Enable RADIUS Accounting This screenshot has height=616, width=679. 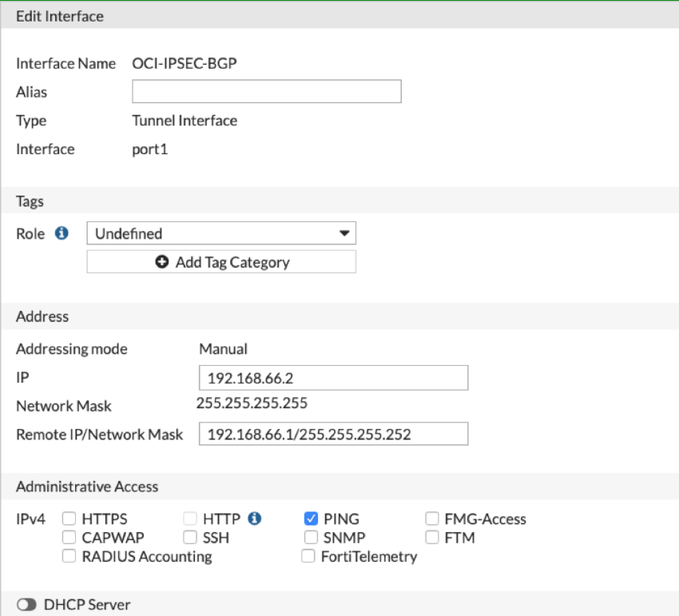(x=69, y=556)
